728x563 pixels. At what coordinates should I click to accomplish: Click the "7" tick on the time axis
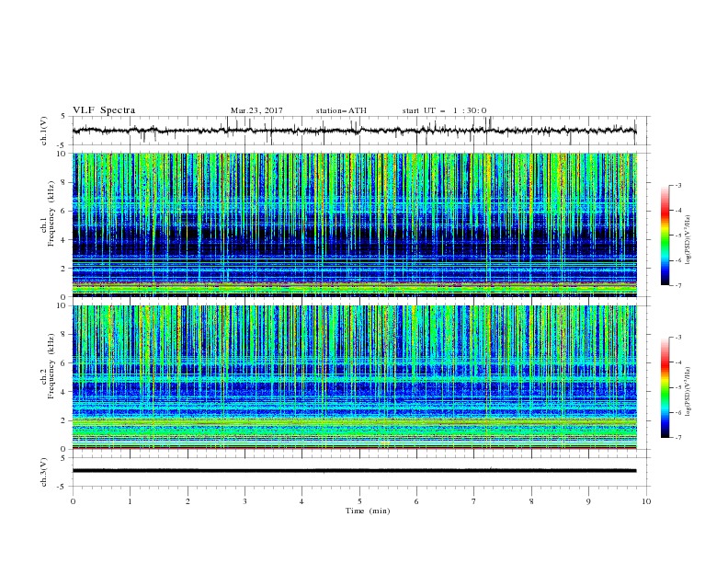click(474, 501)
